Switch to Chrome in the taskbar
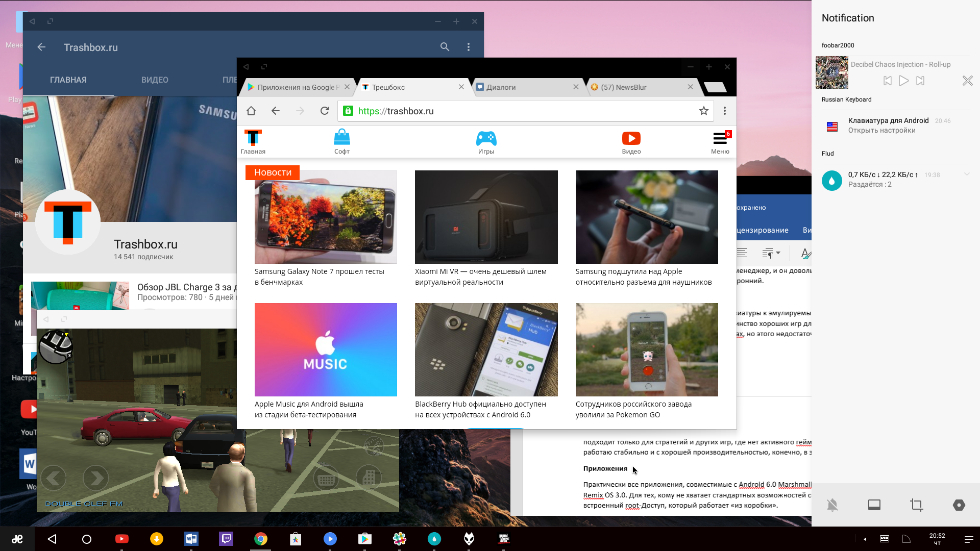This screenshot has height=551, width=980. [261, 539]
